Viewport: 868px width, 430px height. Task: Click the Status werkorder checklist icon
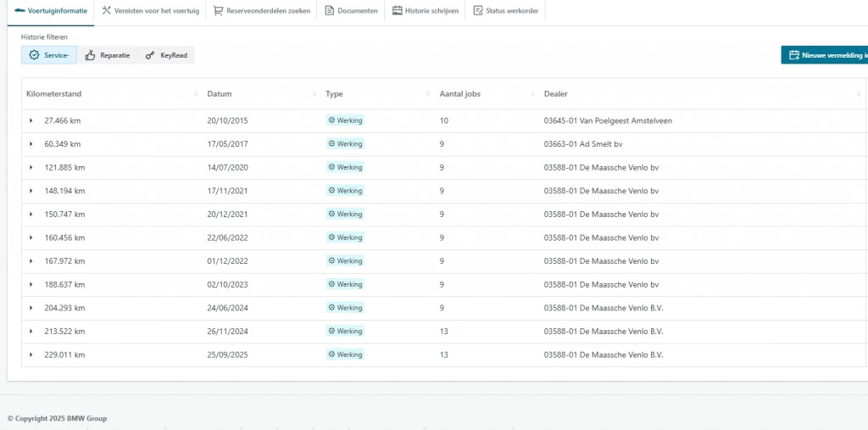pos(478,11)
